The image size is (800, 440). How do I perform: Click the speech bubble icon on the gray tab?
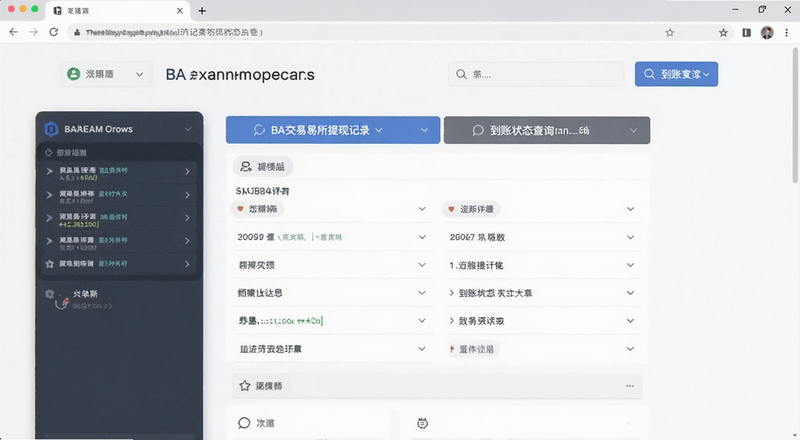pos(478,130)
